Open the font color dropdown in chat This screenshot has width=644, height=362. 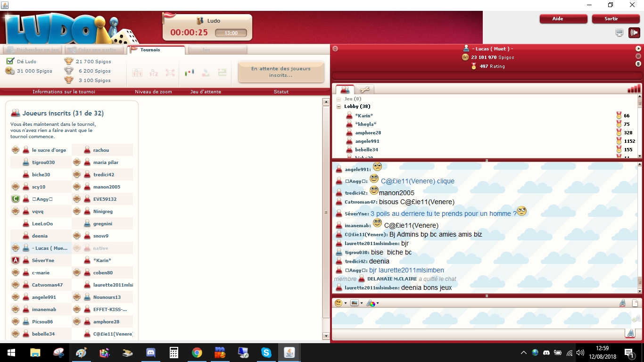(x=372, y=303)
